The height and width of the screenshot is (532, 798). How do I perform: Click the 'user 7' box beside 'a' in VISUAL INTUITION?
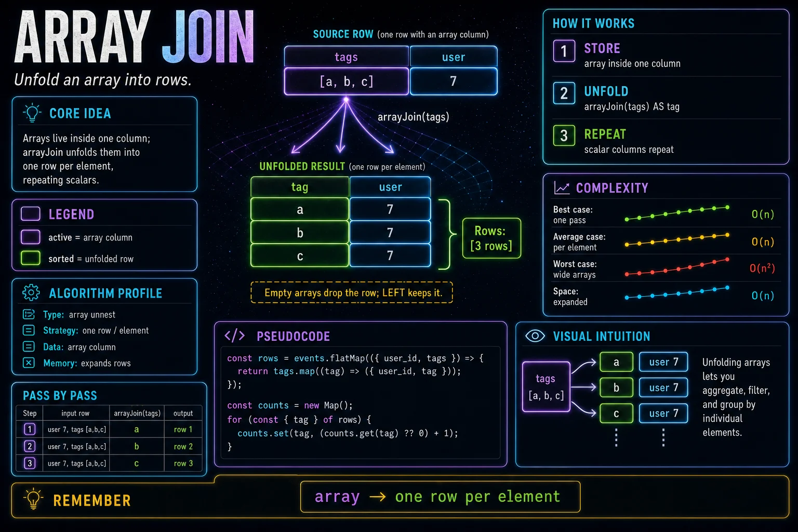coord(663,362)
